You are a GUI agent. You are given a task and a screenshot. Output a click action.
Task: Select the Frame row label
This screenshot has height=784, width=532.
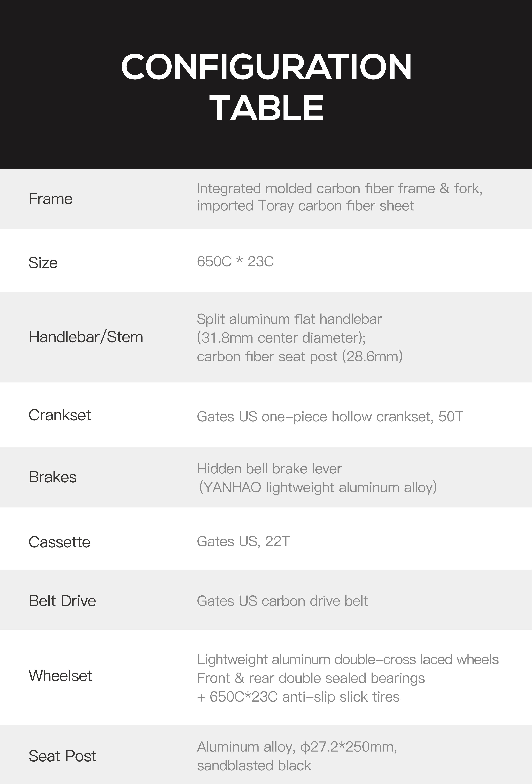tap(51, 199)
